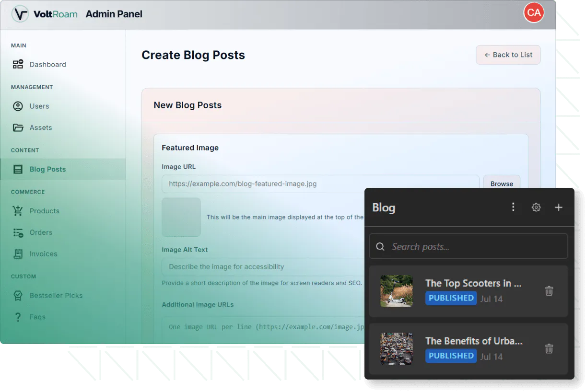Open The Top Scooters post title
This screenshot has width=586, height=392.
coord(473,283)
